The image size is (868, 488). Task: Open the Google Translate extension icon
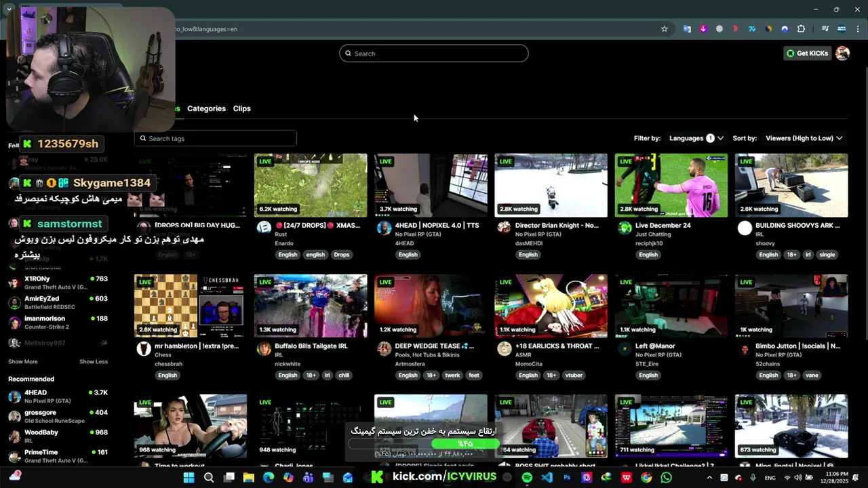click(687, 29)
